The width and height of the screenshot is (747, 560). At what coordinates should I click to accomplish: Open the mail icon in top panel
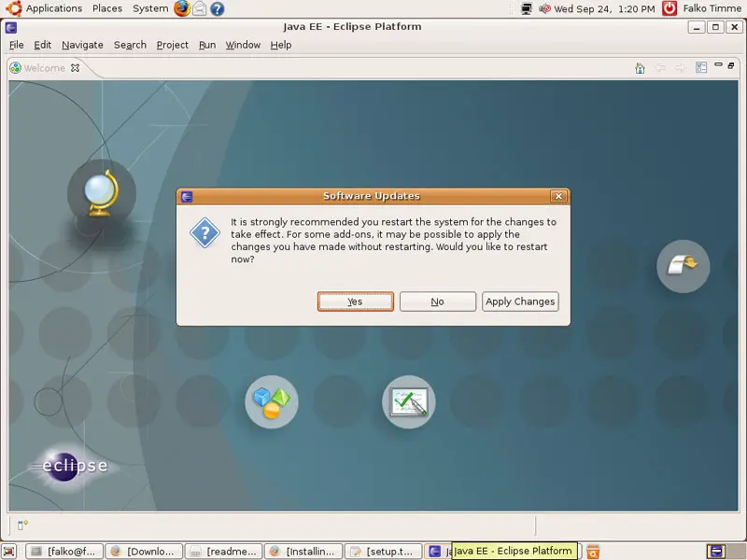200,8
